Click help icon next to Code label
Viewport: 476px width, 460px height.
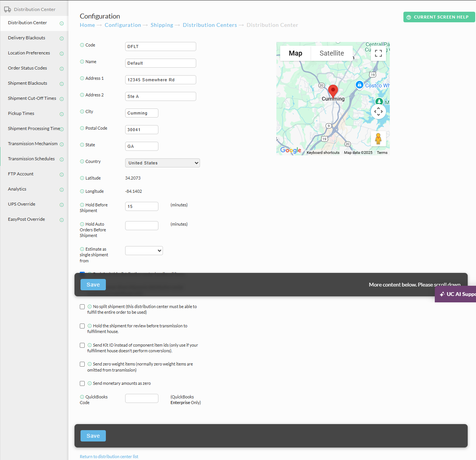tap(82, 45)
